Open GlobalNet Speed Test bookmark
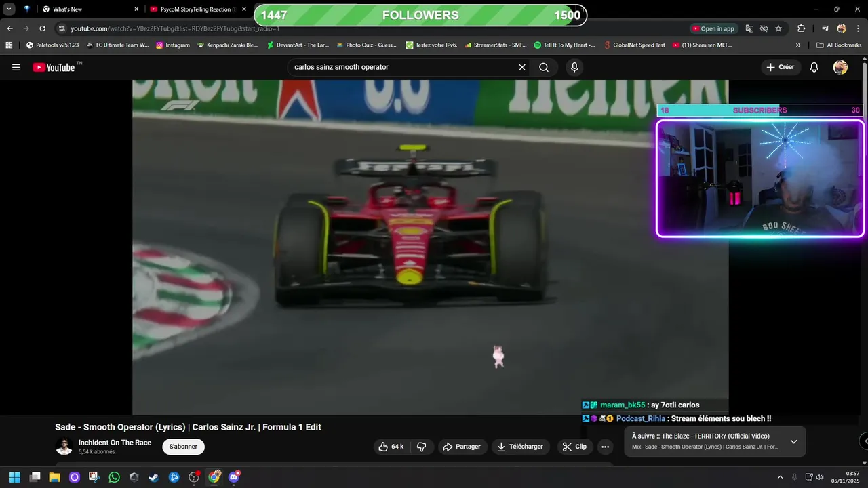 635,45
